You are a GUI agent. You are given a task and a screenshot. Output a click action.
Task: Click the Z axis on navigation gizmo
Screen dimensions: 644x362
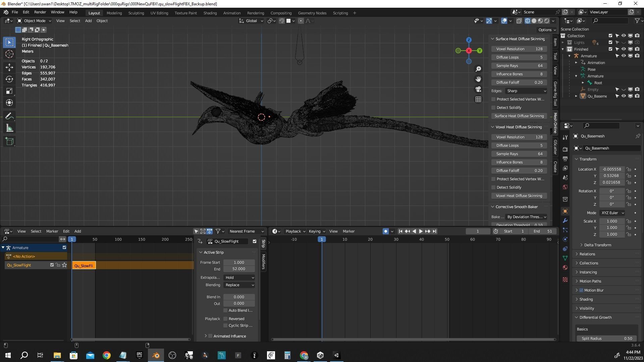[469, 40]
